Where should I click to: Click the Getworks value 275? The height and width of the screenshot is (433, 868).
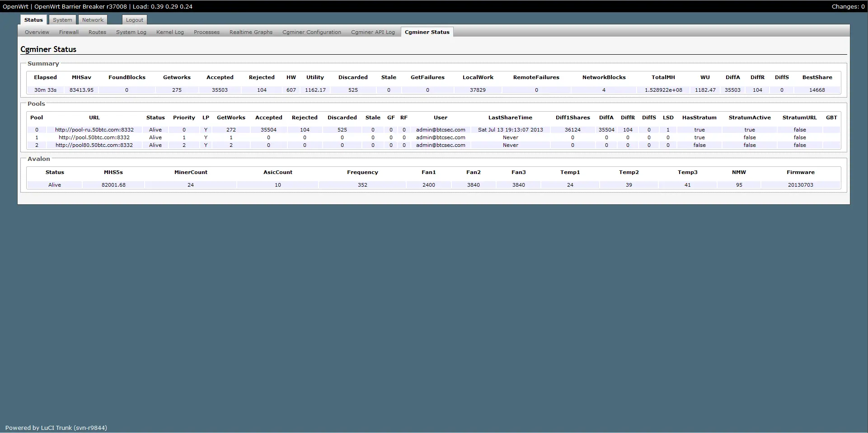[177, 90]
